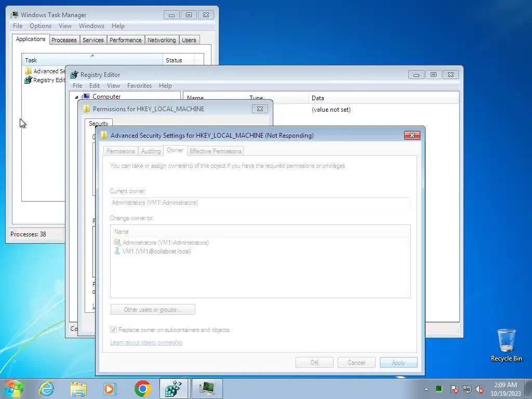
Task: Click the Task Manager title bar icon
Action: 14,15
